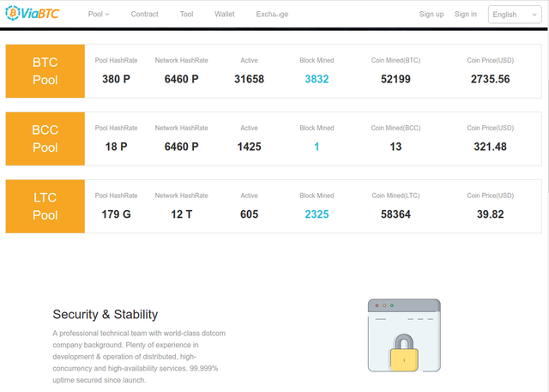
Task: Click the padlock browser illustration
Action: 403,335
